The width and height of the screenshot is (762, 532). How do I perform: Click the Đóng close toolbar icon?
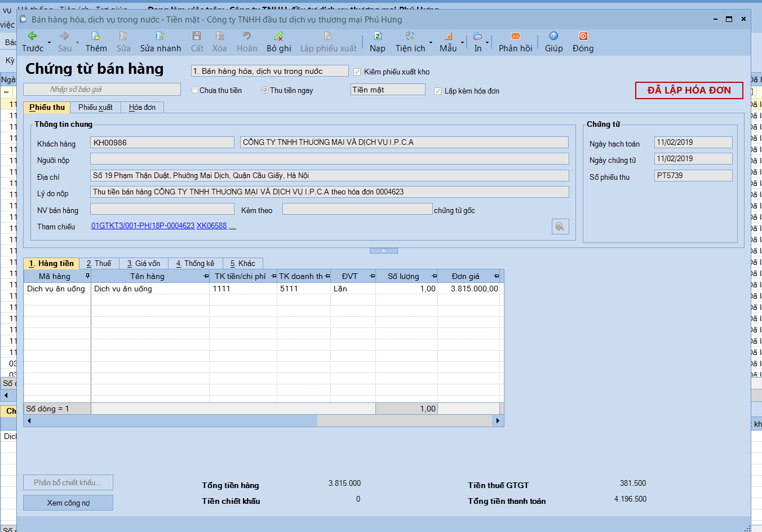tap(583, 36)
